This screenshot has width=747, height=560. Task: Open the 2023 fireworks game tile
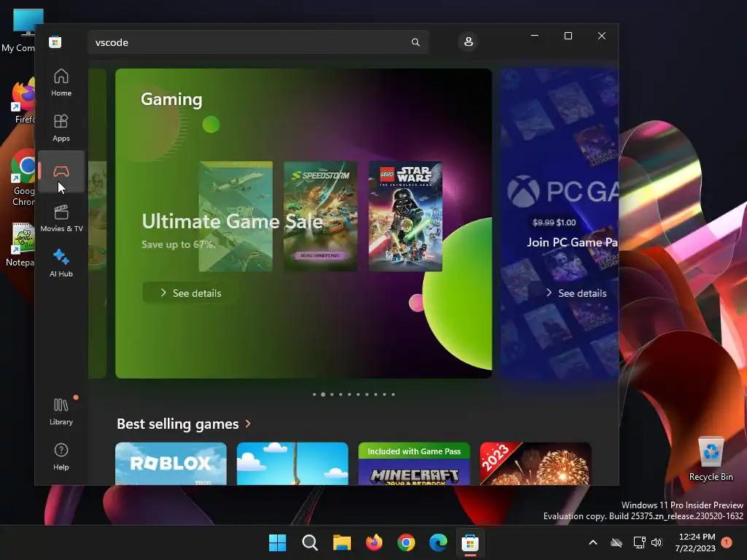[x=535, y=464]
